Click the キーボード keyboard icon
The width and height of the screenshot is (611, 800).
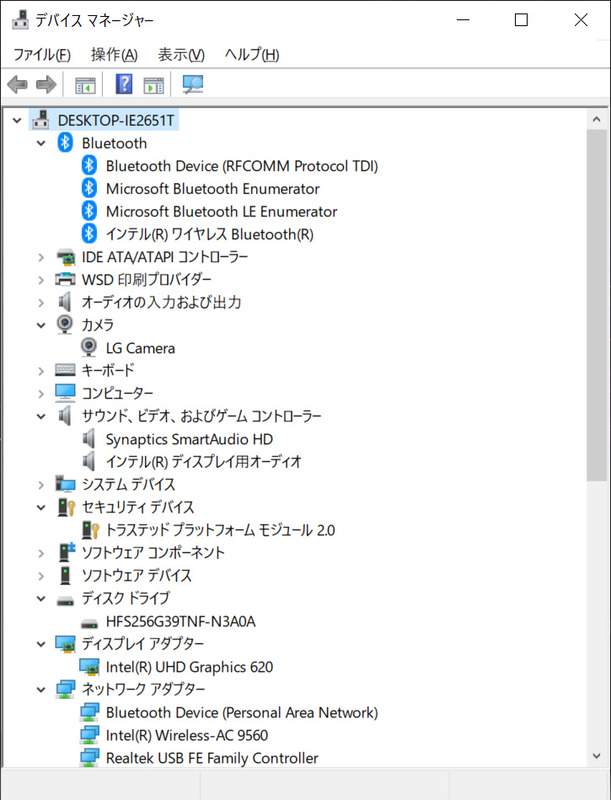point(65,370)
